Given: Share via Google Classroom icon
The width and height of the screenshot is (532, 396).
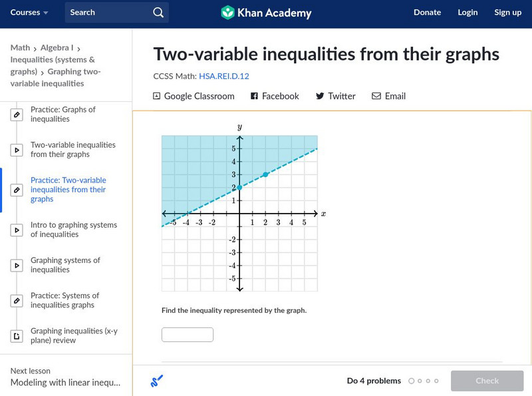Looking at the screenshot, I should [157, 97].
